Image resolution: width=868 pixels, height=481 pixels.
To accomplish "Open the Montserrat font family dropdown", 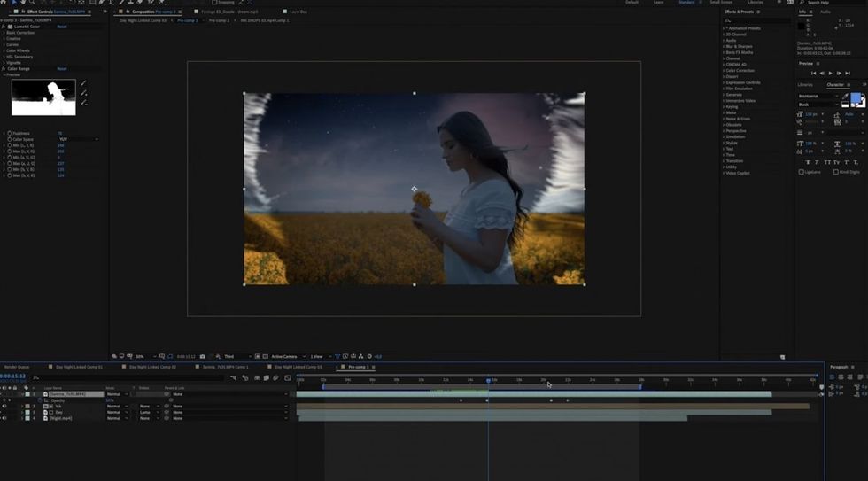I will pos(818,97).
